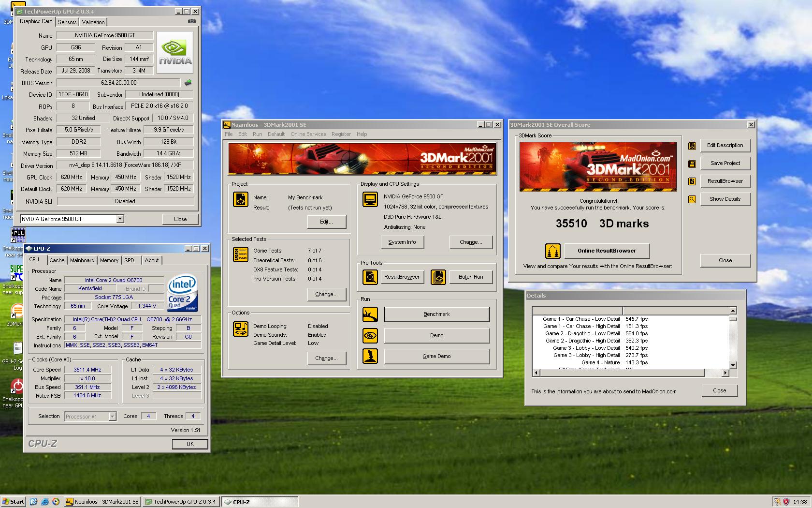The width and height of the screenshot is (812, 508).
Task: Click Show Desktop quick launch icon
Action: pyautogui.click(x=33, y=502)
